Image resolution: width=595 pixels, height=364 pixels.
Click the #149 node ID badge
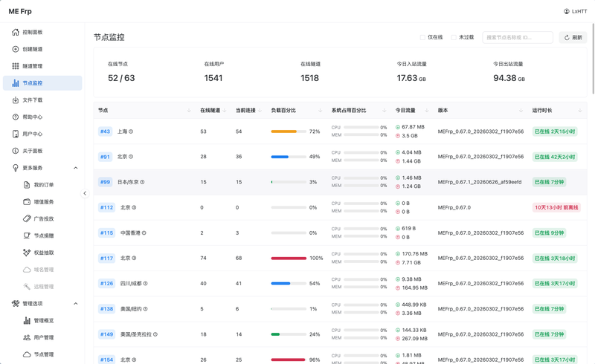[x=106, y=334]
